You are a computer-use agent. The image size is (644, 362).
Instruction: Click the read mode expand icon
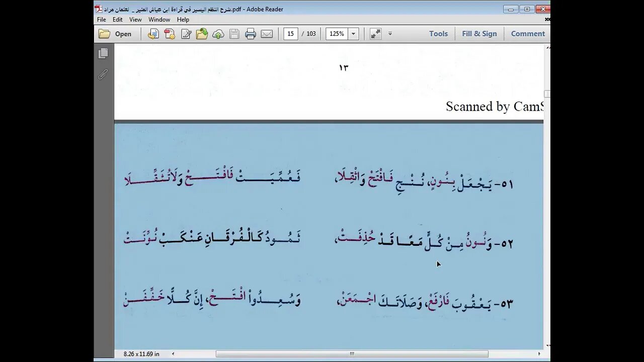375,34
